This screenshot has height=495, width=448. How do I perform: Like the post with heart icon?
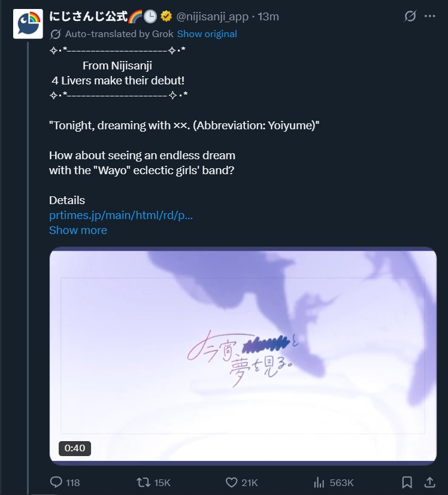pos(231,482)
